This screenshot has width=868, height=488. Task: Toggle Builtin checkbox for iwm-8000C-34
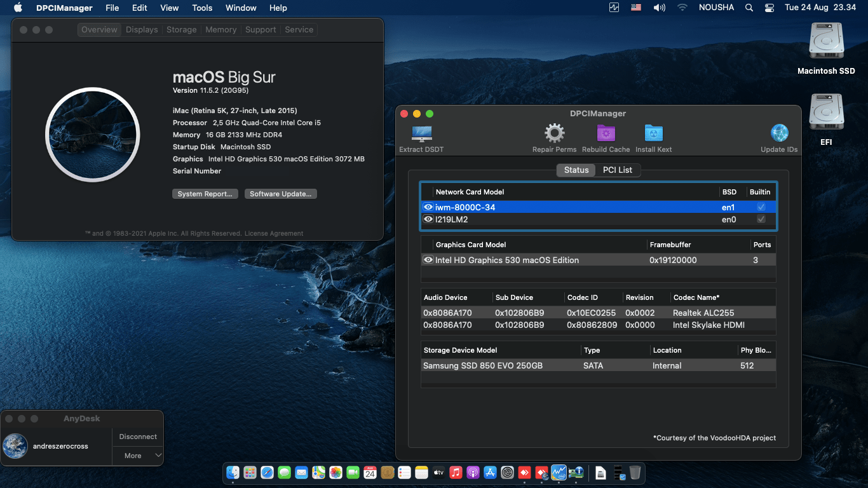click(x=761, y=207)
